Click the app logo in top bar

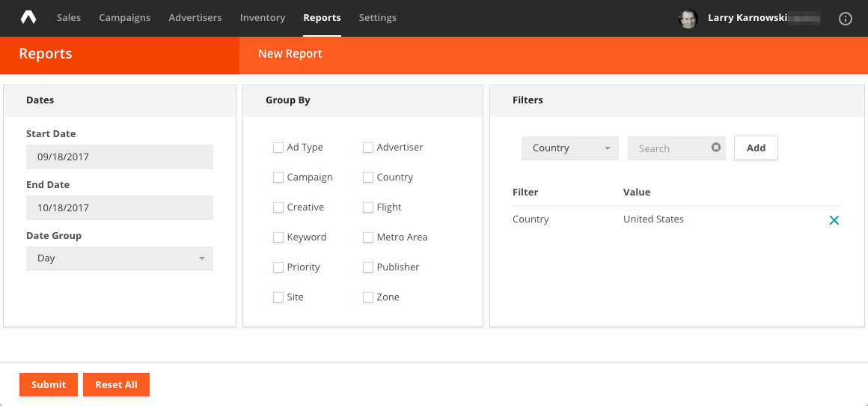pos(28,17)
